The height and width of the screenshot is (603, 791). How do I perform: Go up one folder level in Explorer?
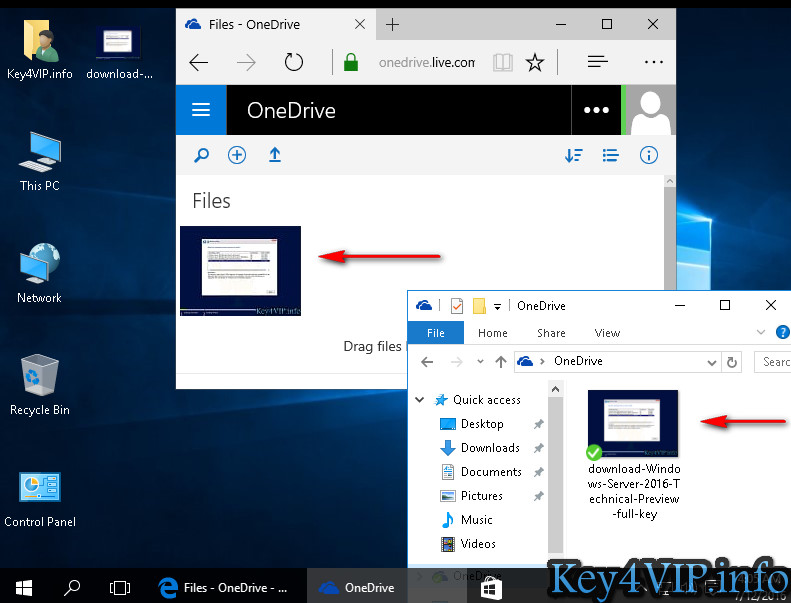pyautogui.click(x=500, y=362)
